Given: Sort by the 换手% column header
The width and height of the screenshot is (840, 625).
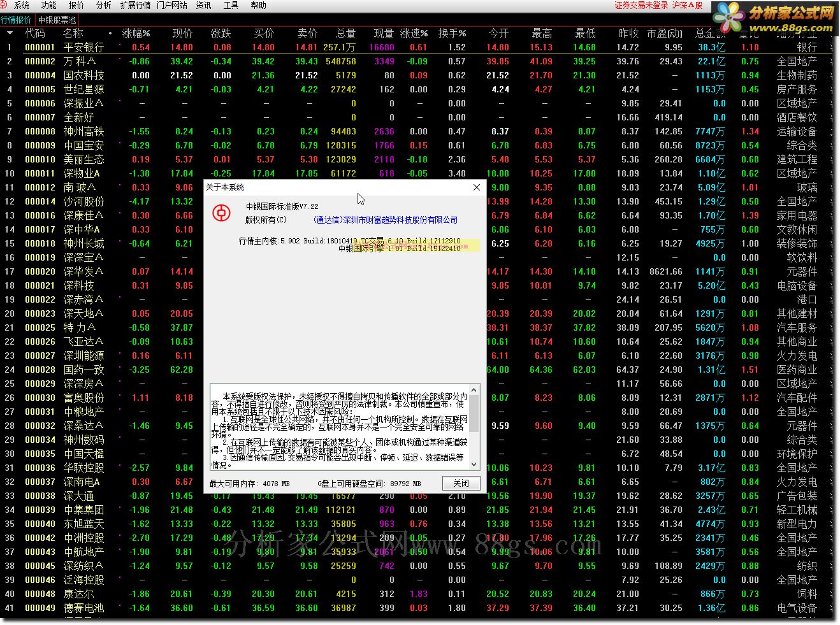Looking at the screenshot, I should (x=453, y=33).
